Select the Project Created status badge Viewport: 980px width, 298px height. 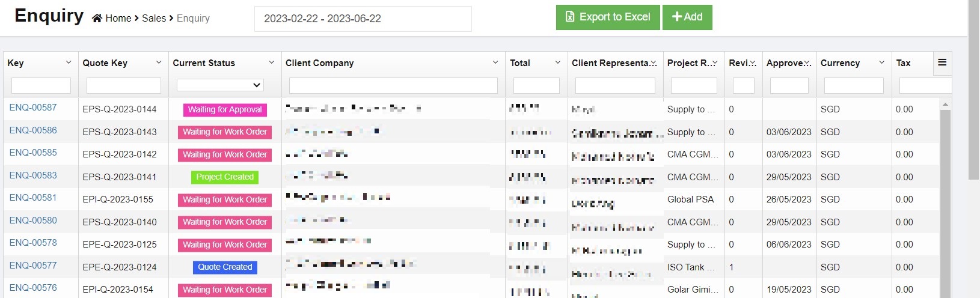(225, 177)
